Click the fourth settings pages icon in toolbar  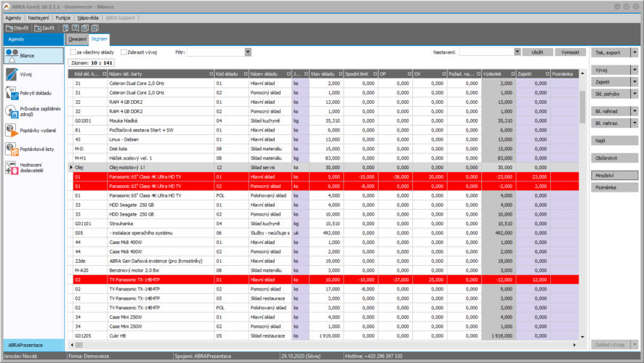click(95, 28)
